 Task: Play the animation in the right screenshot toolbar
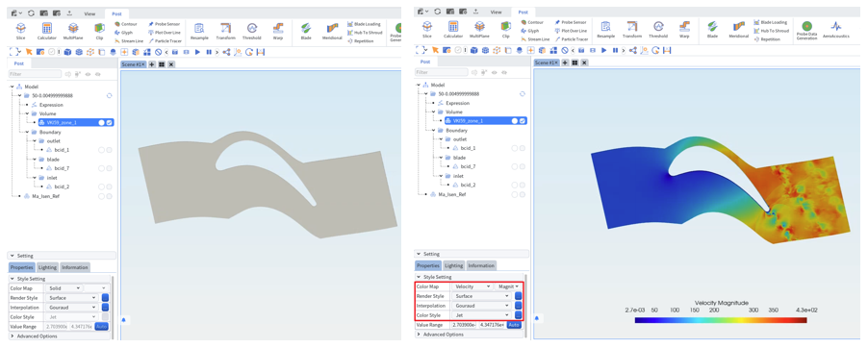(604, 50)
